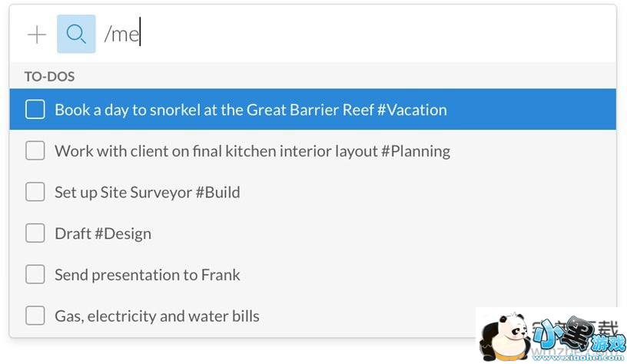
Task: Choose the "Set up Site Surveyor" entry
Action: click(x=123, y=192)
